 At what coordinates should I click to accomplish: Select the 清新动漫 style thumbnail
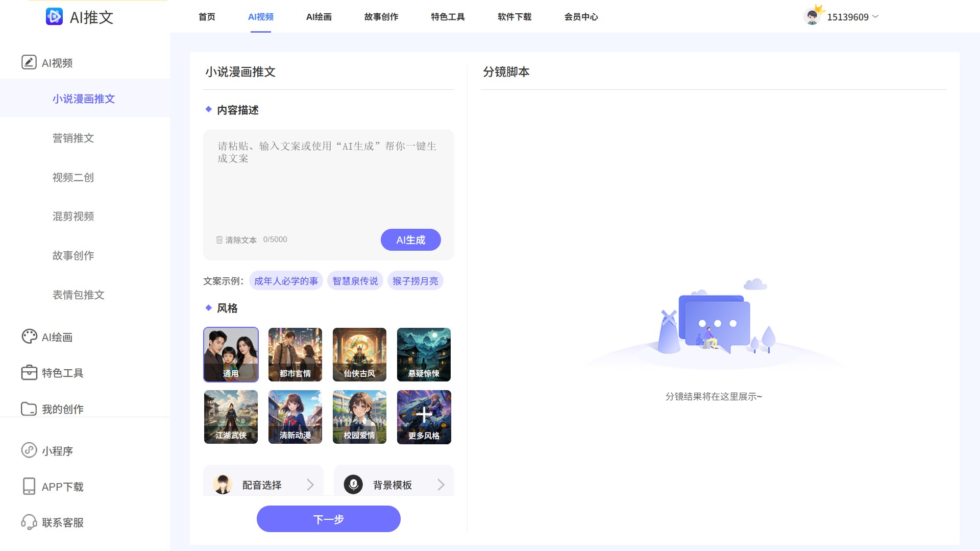click(x=295, y=417)
